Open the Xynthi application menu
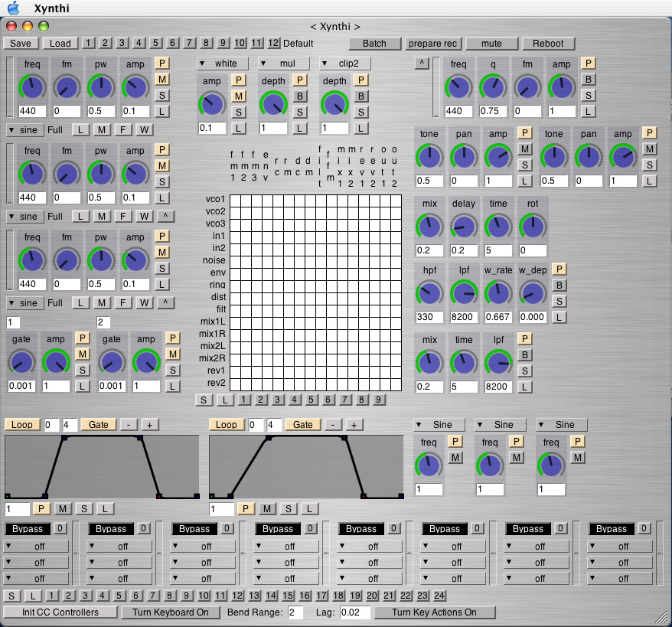Screen dimensions: 672x627 click(51, 8)
